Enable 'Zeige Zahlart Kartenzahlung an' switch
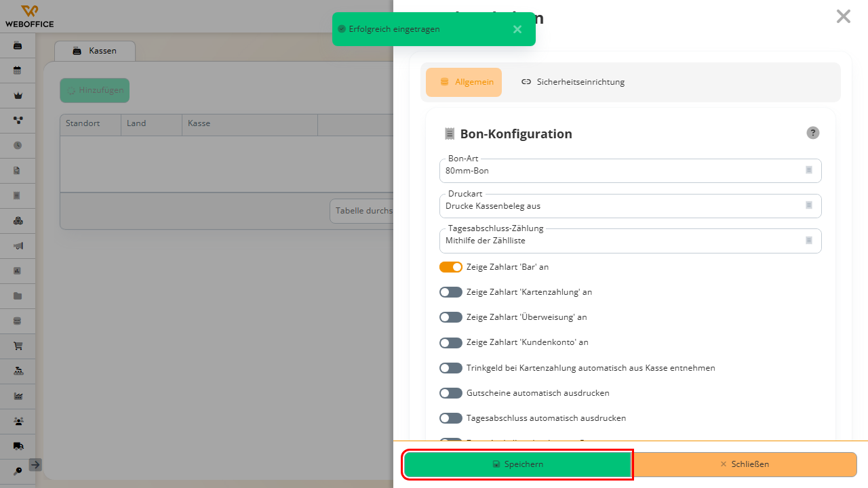Viewport: 868px width, 488px height. pos(451,292)
